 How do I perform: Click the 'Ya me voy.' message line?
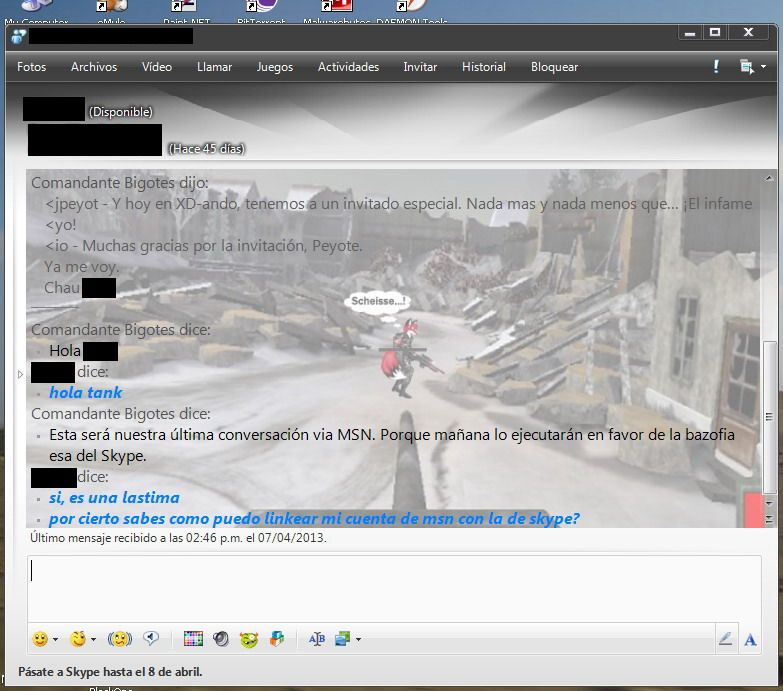point(81,267)
